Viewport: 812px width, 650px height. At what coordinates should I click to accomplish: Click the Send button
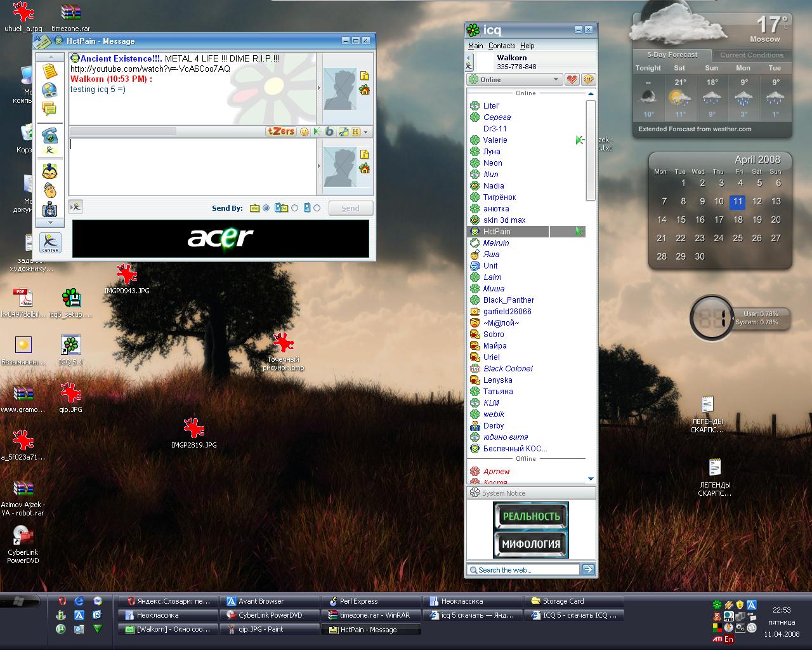tap(350, 208)
